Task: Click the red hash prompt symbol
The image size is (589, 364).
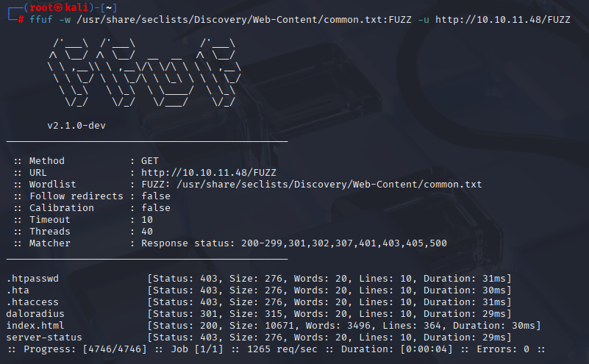Action: (21, 20)
